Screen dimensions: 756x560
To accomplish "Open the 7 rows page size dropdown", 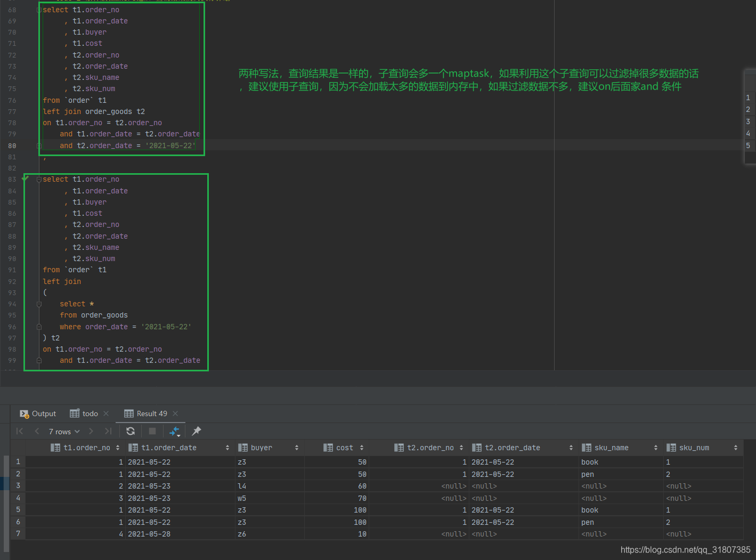I will tap(64, 432).
